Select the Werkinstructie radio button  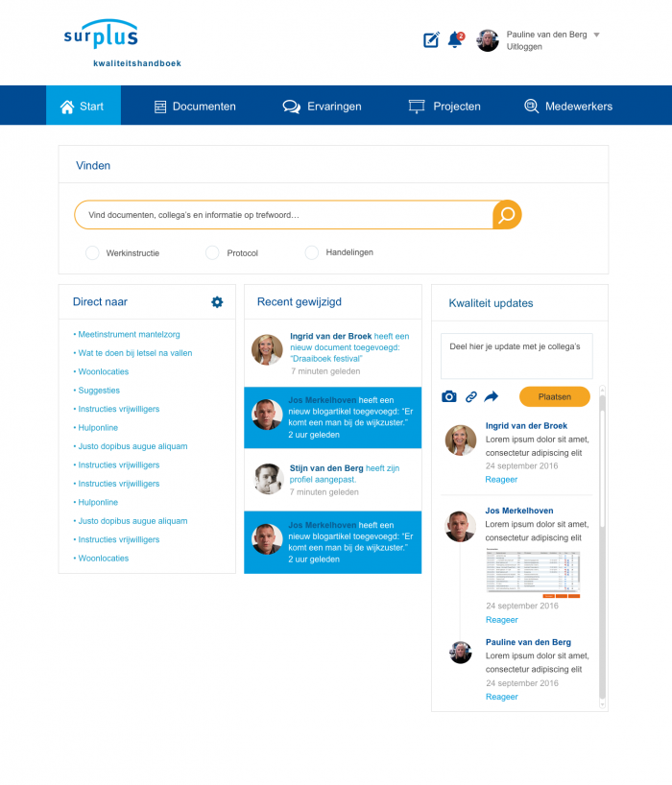(x=92, y=252)
